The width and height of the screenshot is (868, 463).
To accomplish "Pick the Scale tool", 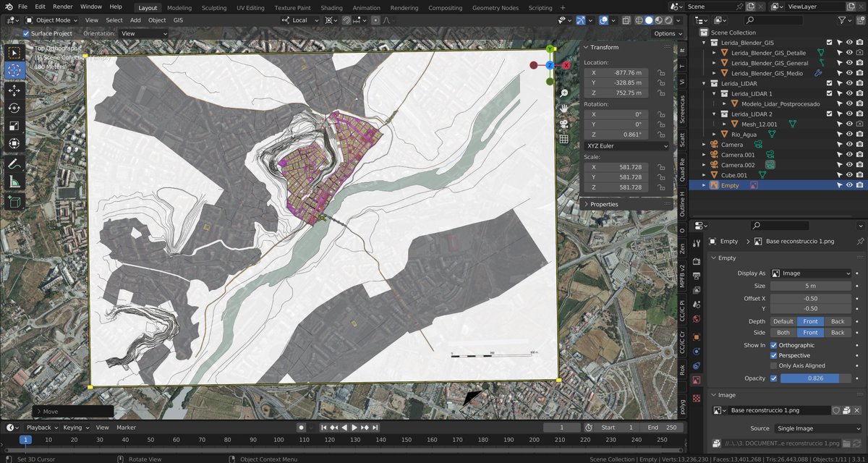I will coord(14,126).
